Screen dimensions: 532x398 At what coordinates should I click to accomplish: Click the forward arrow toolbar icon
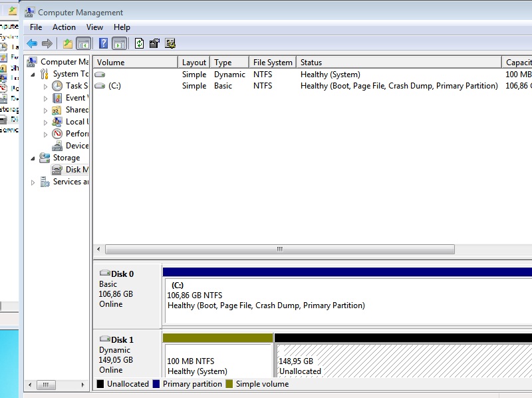click(x=47, y=43)
